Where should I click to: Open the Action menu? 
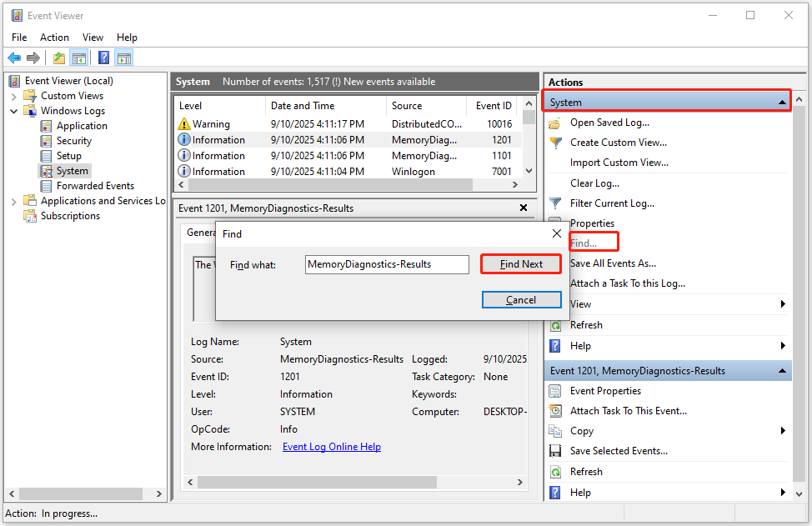click(x=54, y=37)
